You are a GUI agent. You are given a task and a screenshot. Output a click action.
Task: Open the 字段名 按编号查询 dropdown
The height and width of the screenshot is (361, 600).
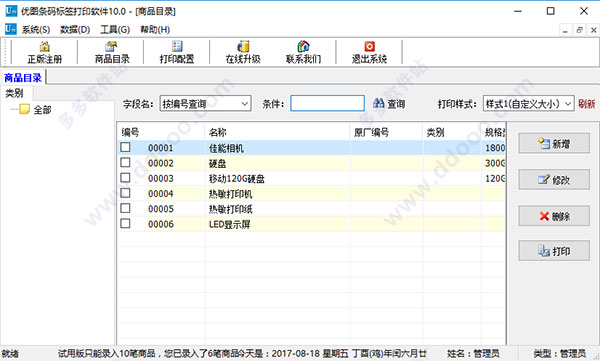click(205, 104)
